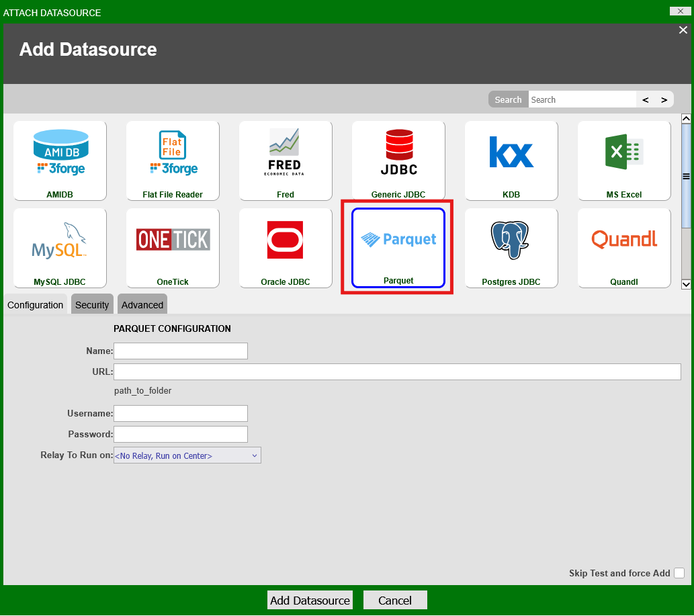This screenshot has height=616, width=694.
Task: Pick the MySQL JDBC datasource
Action: click(60, 248)
